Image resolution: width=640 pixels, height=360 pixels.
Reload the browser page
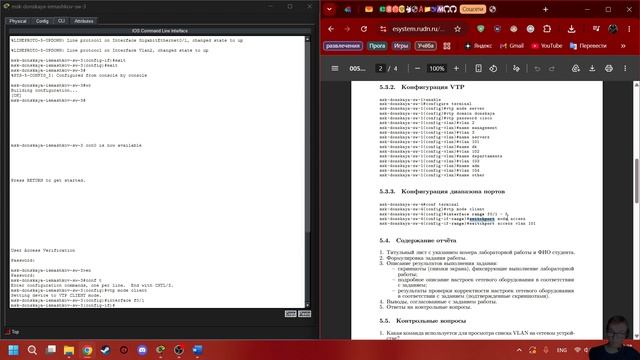coord(364,29)
